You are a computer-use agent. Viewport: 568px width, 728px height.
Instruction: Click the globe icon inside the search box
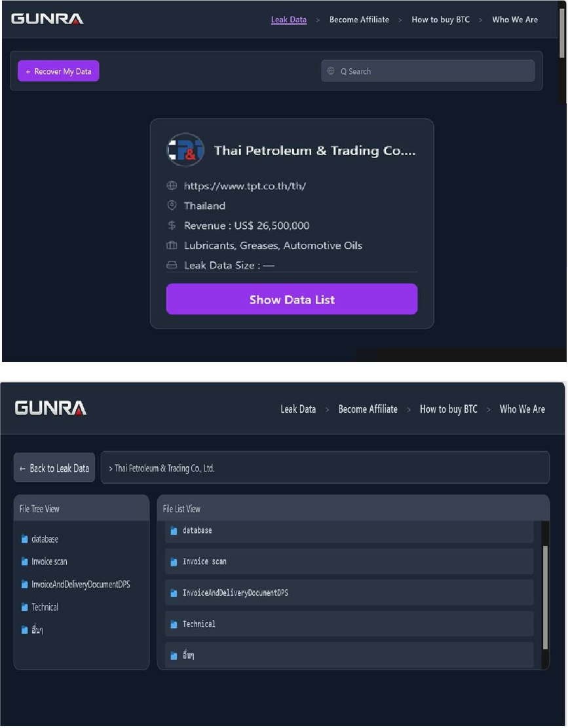click(x=331, y=71)
